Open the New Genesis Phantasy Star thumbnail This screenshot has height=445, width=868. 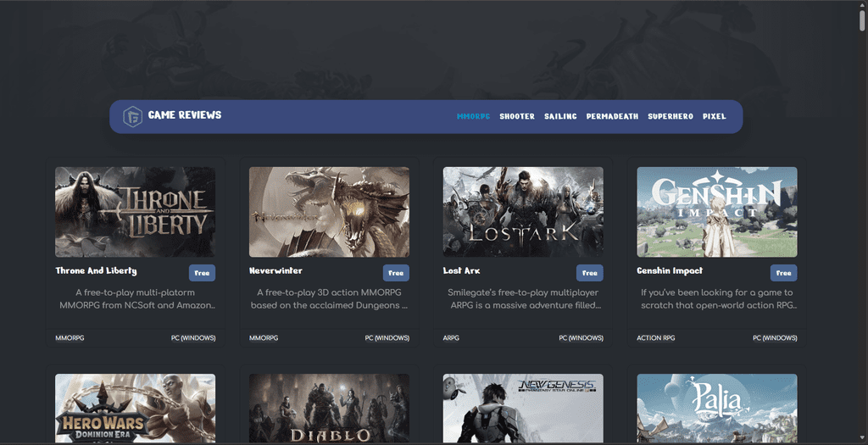pyautogui.click(x=523, y=409)
